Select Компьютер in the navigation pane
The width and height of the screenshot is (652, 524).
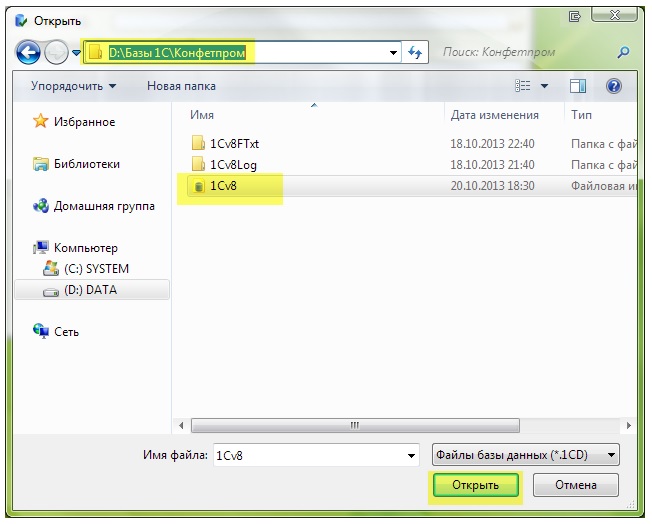(86, 248)
